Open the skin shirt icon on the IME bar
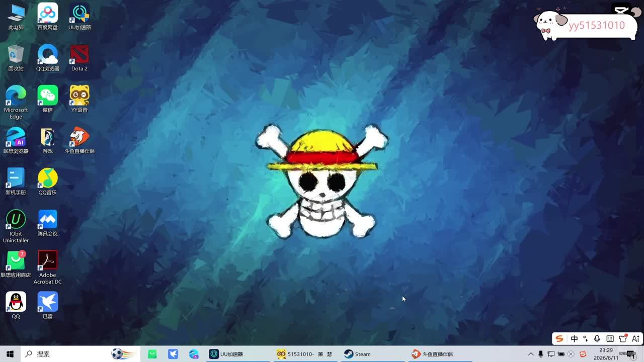644x362 pixels. [623, 339]
